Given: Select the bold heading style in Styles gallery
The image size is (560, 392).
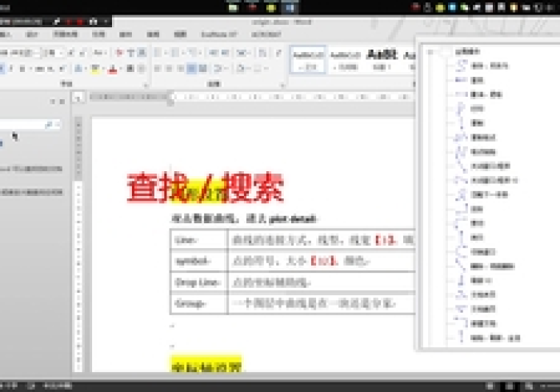Looking at the screenshot, I should (382, 60).
